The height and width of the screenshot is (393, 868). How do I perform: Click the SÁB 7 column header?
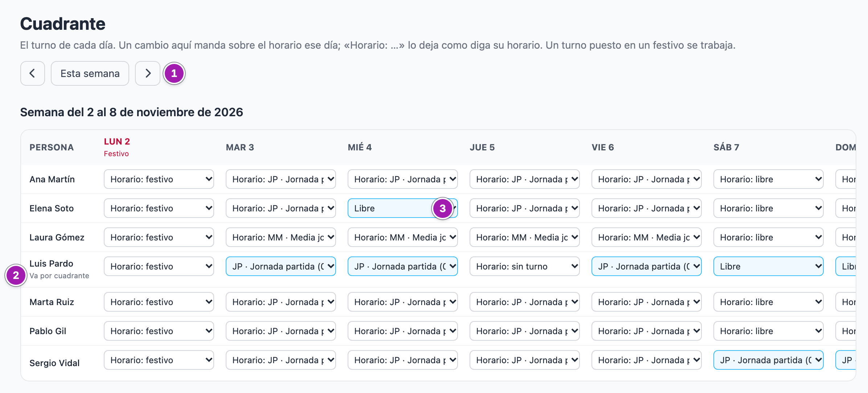726,147
